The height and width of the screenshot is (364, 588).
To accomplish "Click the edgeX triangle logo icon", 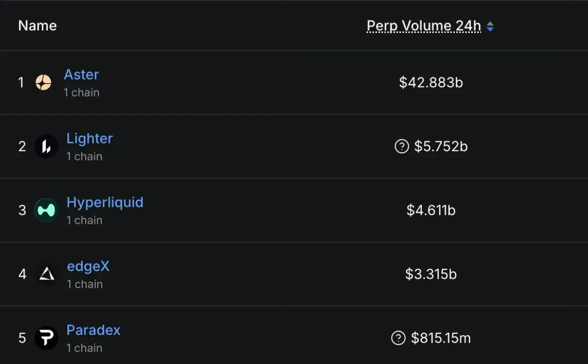I will coord(47,274).
